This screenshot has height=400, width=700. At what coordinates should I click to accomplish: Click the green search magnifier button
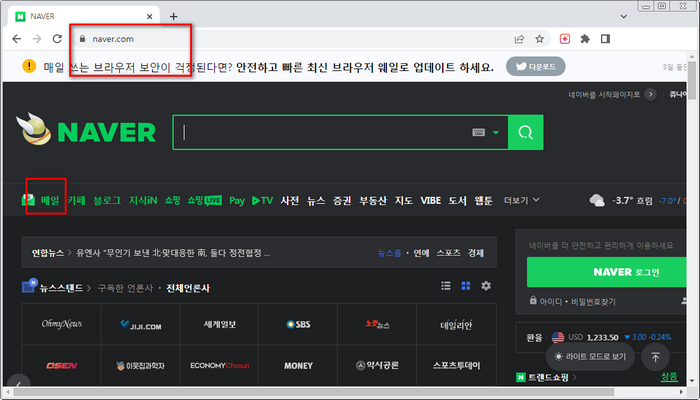pyautogui.click(x=525, y=133)
